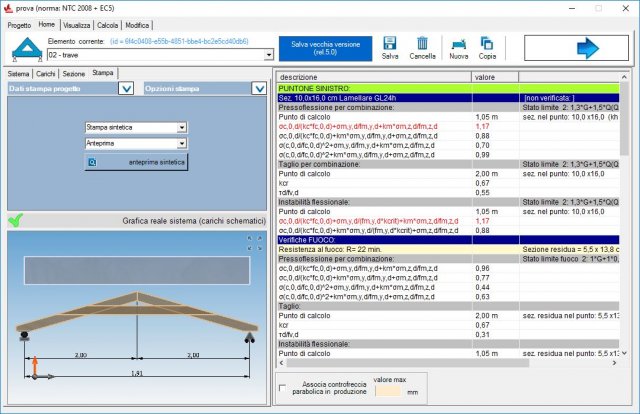Open the Stampa sintetica dropdown
The height and width of the screenshot is (414, 640).
click(181, 128)
